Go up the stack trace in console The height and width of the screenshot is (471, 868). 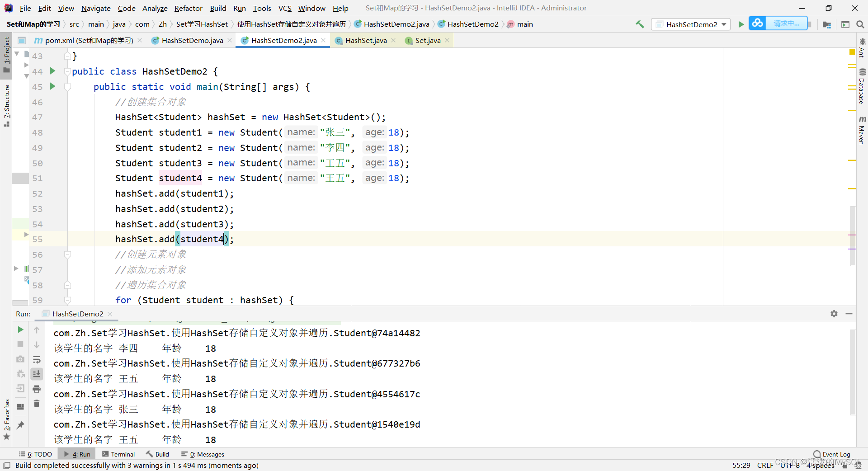pyautogui.click(x=37, y=330)
